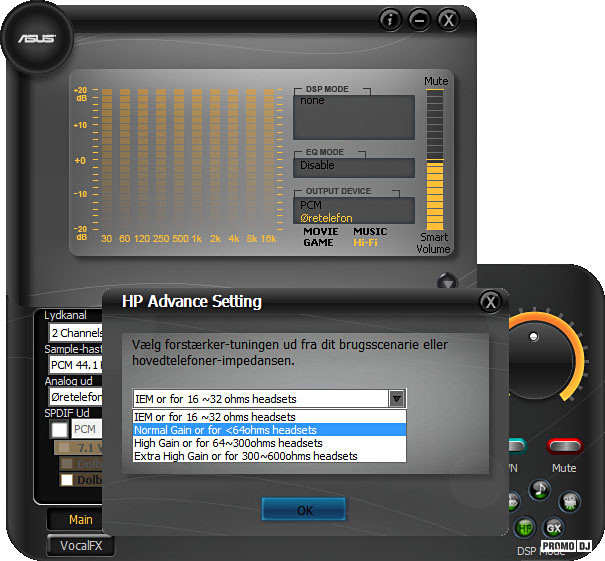Tick the bottom Dolby checkbox
Image resolution: width=605 pixels, height=561 pixels.
click(x=66, y=480)
